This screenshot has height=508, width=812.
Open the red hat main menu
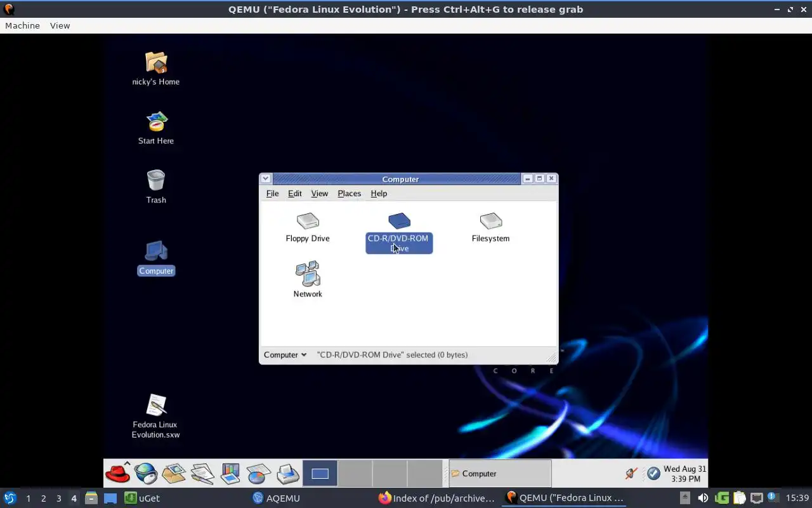click(117, 473)
